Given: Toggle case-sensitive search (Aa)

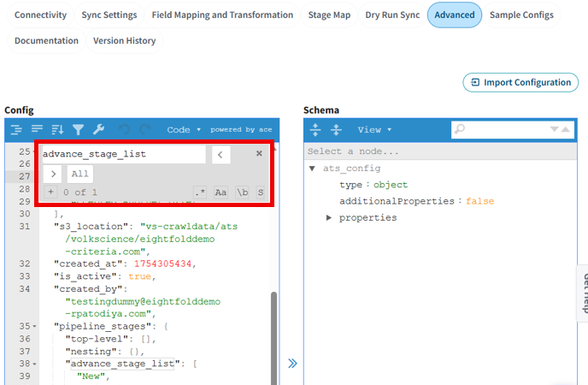Looking at the screenshot, I should [x=220, y=192].
